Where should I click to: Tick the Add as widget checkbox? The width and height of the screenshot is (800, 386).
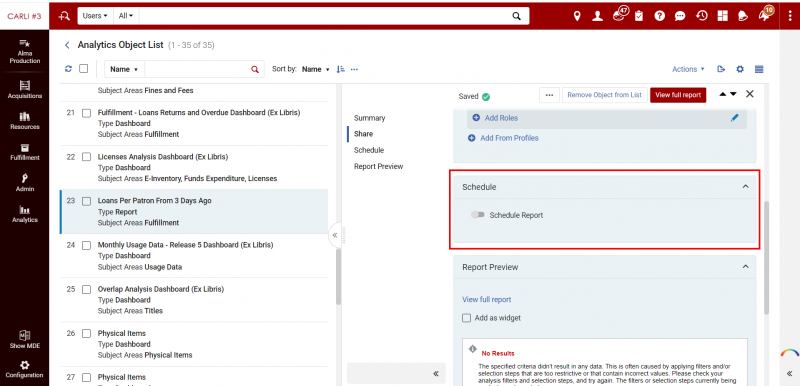click(466, 318)
